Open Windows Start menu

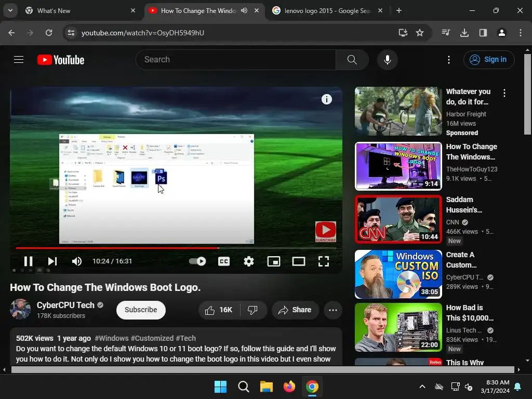coord(220,387)
